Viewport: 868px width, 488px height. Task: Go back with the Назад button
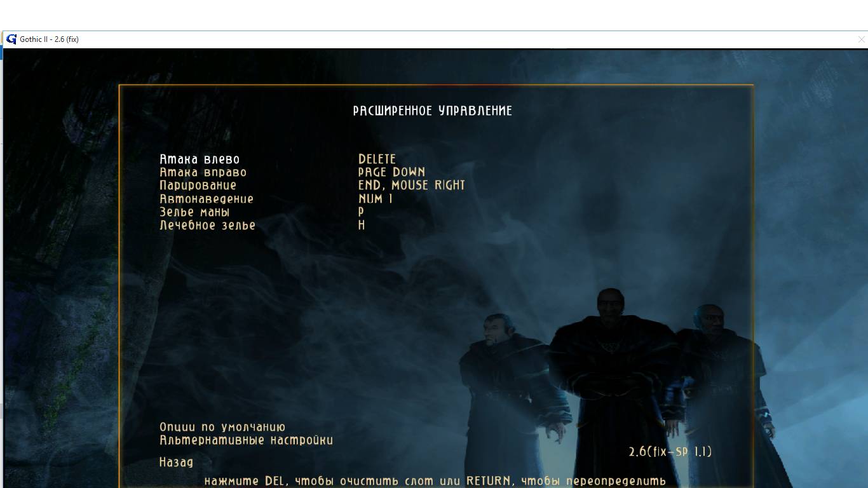(x=176, y=463)
